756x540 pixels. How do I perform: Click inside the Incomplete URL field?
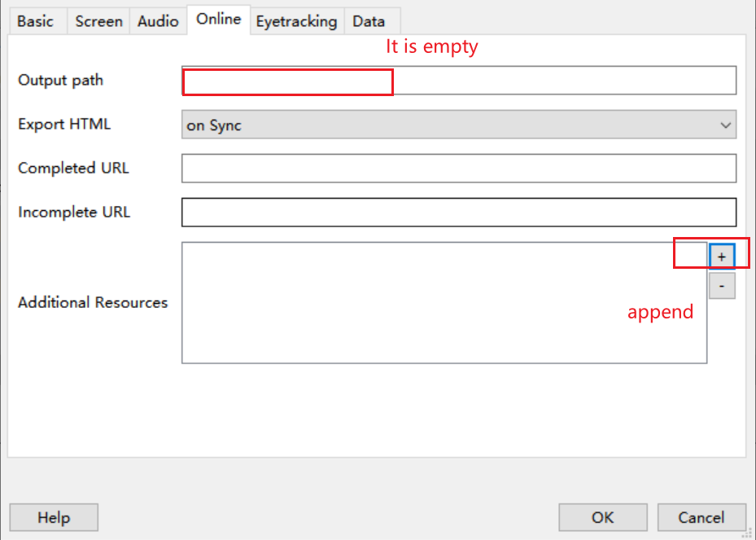(458, 213)
